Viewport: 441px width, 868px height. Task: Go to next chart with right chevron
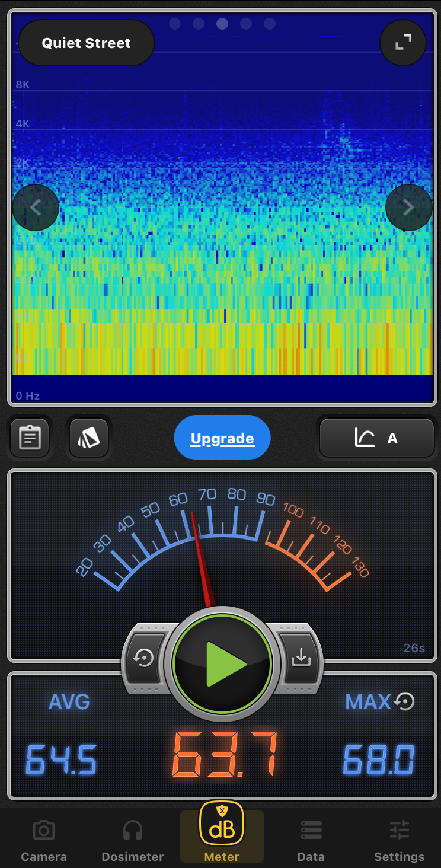click(x=408, y=208)
